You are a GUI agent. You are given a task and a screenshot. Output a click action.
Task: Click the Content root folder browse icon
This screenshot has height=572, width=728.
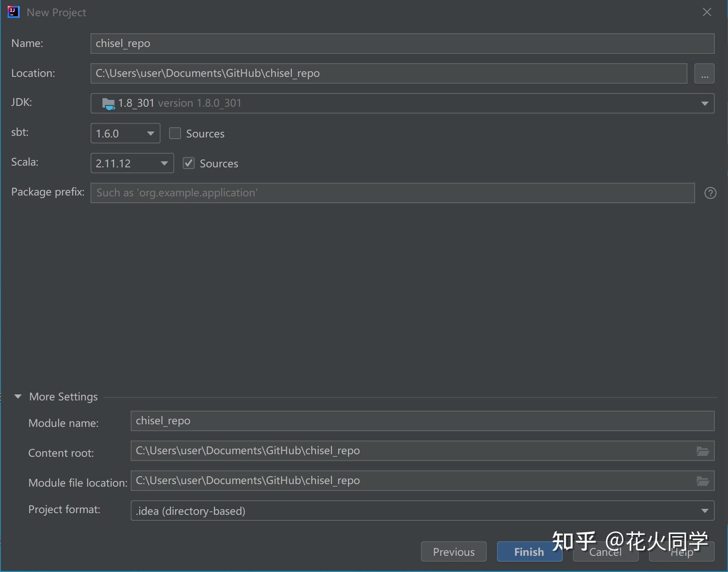click(x=703, y=451)
